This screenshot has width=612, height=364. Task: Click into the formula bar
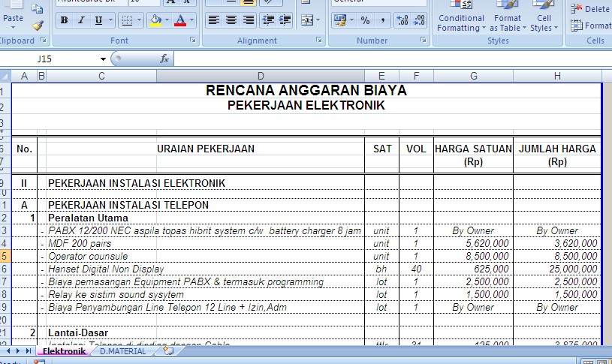point(392,59)
